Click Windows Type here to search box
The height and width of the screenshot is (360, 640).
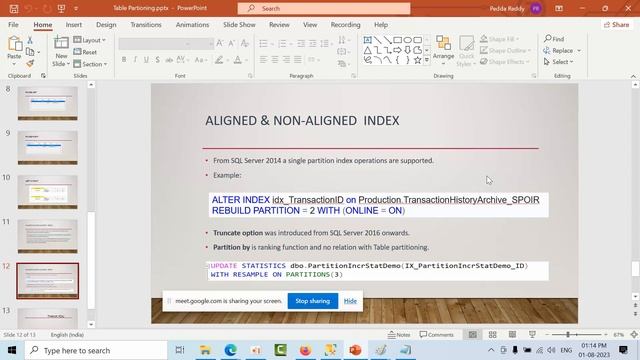(x=96, y=350)
